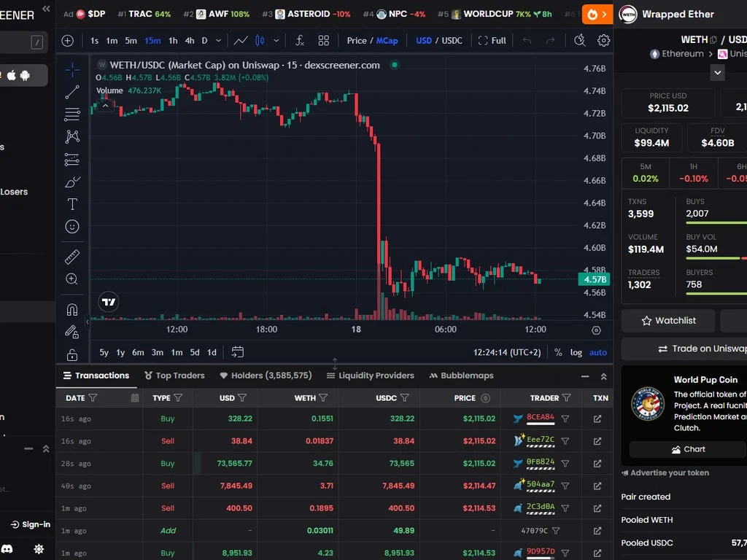Image resolution: width=747 pixels, height=560 pixels.
Task: Select the brush drawing tool
Action: tap(72, 182)
